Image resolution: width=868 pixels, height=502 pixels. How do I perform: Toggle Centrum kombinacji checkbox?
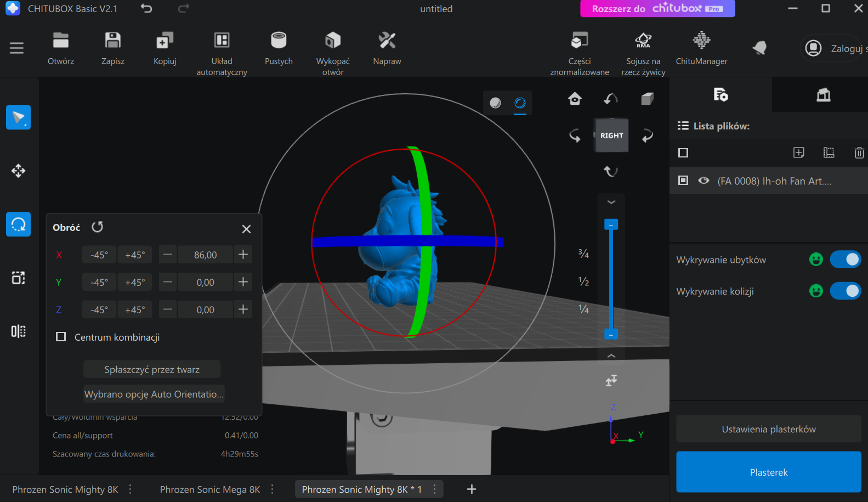(x=61, y=337)
